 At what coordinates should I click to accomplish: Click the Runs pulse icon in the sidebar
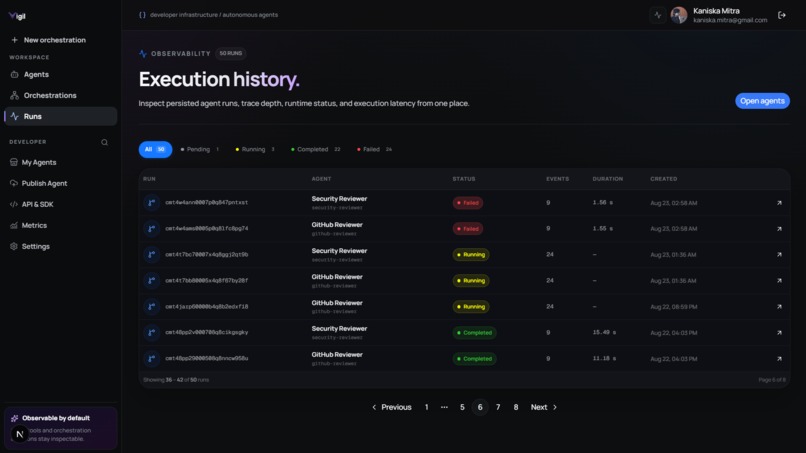(14, 117)
